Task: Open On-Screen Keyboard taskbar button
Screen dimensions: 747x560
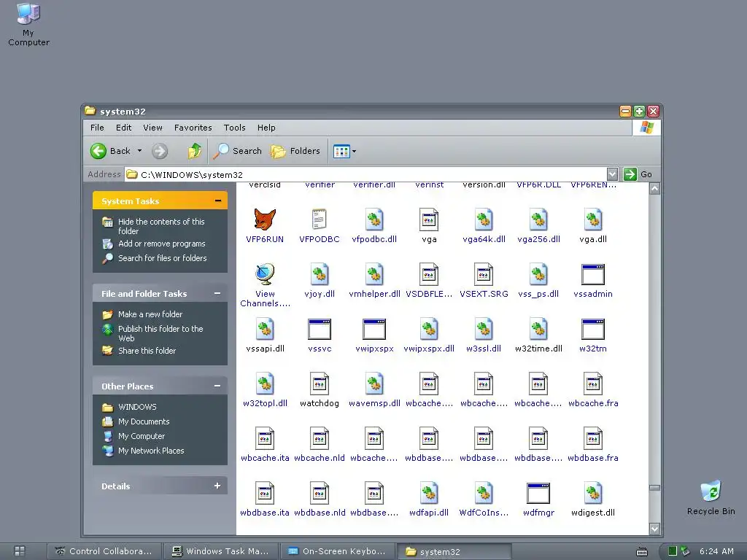Action: 337,551
